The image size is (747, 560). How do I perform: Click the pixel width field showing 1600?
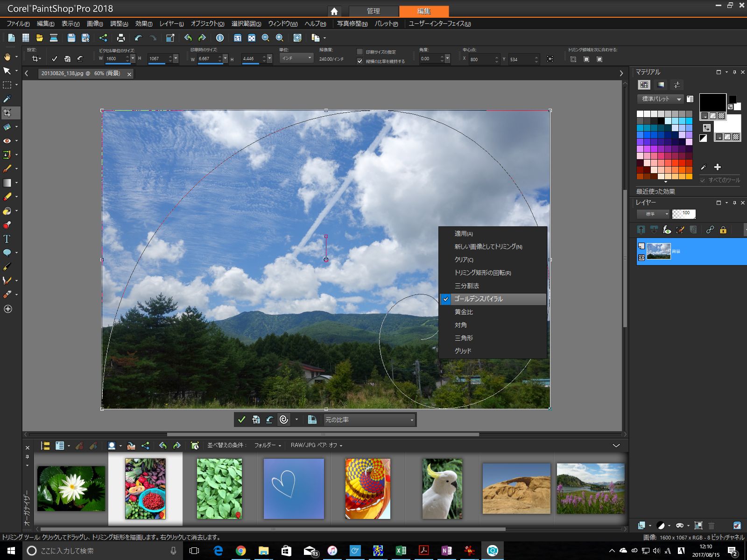pyautogui.click(x=115, y=59)
